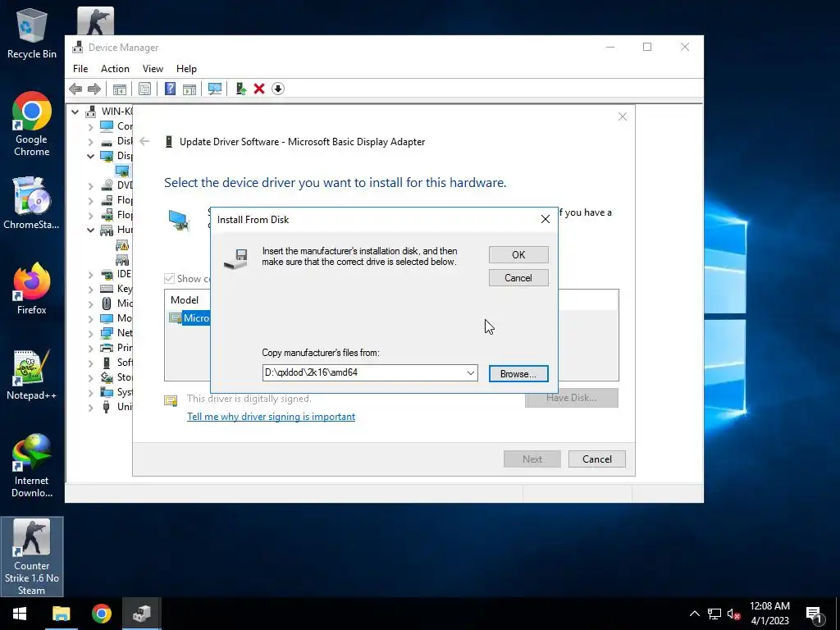Viewport: 840px width, 630px height.
Task: Open the Properties toolbar icon
Action: (x=144, y=89)
